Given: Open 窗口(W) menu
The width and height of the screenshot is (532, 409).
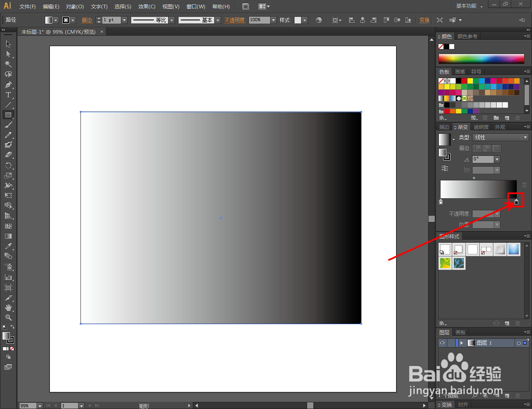Looking at the screenshot, I should coord(196,7).
